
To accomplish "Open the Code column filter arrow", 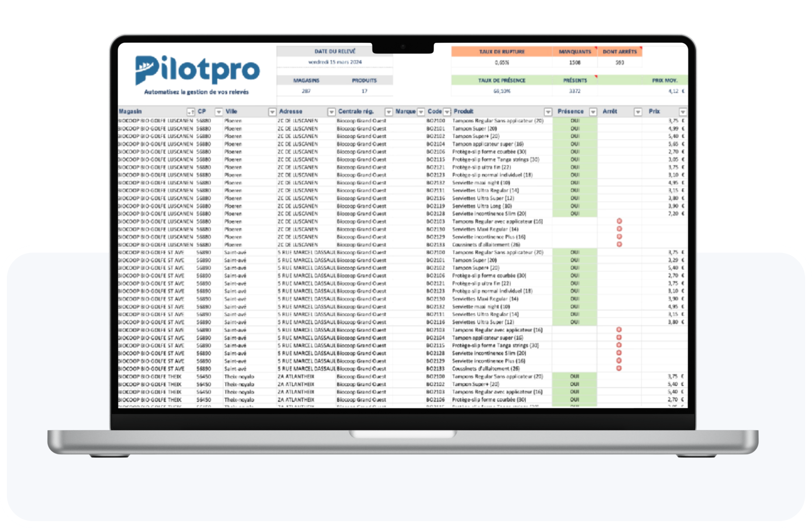I will (x=447, y=112).
